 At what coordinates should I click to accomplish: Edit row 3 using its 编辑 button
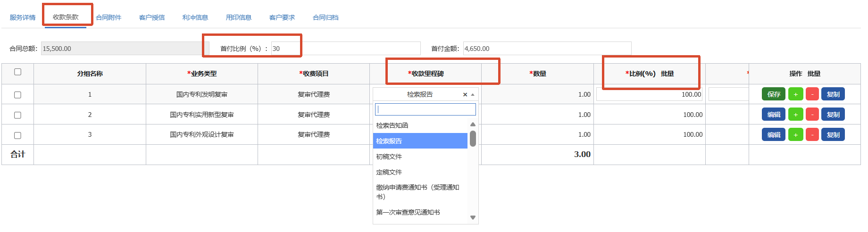click(x=774, y=135)
